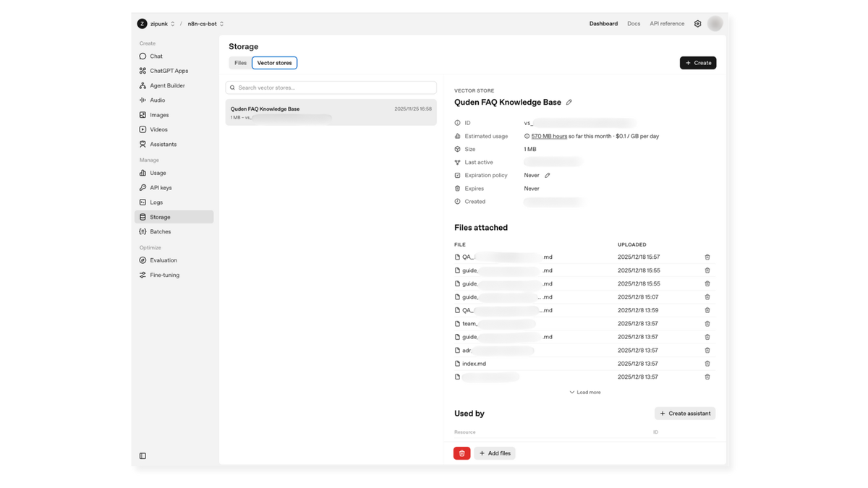868x488 pixels.
Task: Delete file uploaded 2025/12/8 13:59
Action: [x=707, y=310]
